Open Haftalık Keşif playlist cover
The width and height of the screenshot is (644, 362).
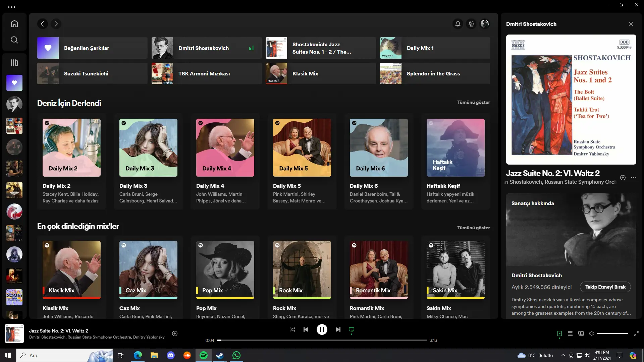[x=455, y=147]
